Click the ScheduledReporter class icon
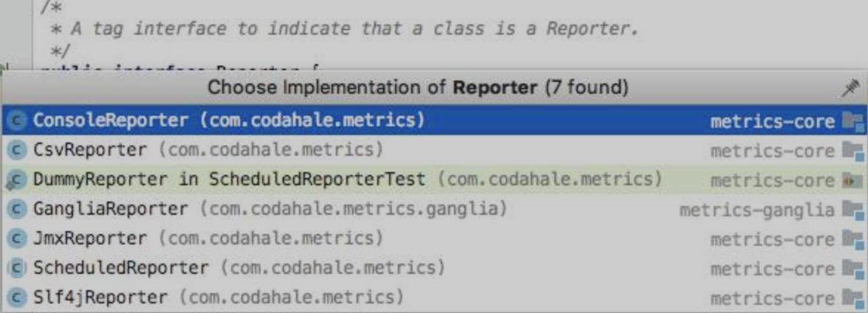Image resolution: width=868 pixels, height=313 pixels. (17, 268)
